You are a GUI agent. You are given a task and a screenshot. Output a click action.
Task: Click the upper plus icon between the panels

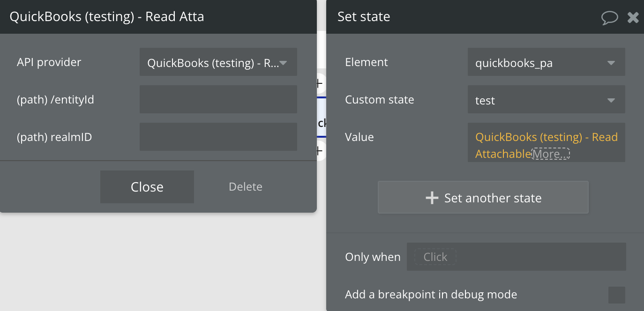pos(320,84)
